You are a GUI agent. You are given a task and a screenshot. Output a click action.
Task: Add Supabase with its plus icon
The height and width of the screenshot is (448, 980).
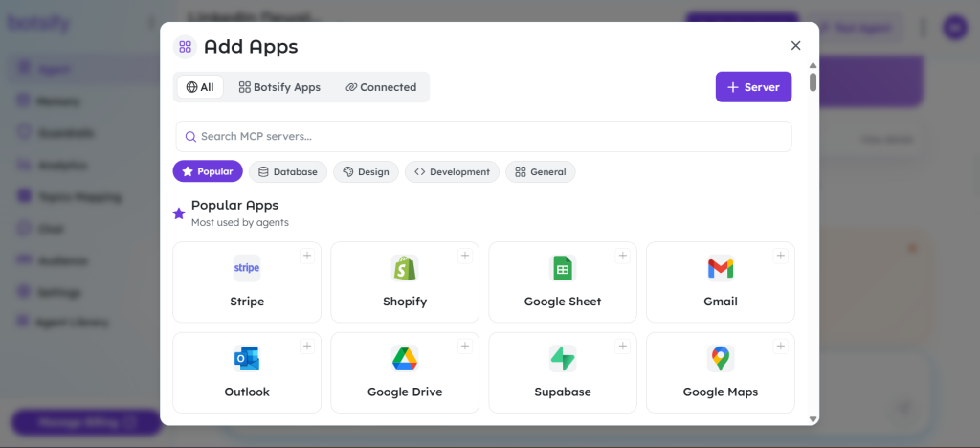click(622, 347)
